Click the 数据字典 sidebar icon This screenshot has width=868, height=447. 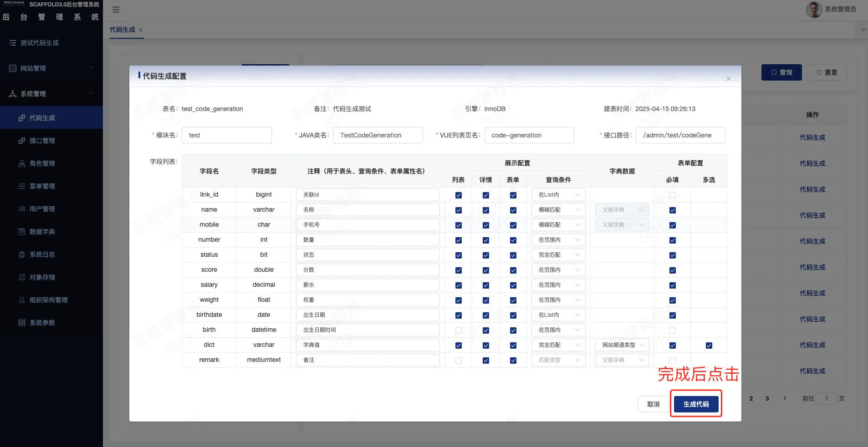(x=21, y=232)
